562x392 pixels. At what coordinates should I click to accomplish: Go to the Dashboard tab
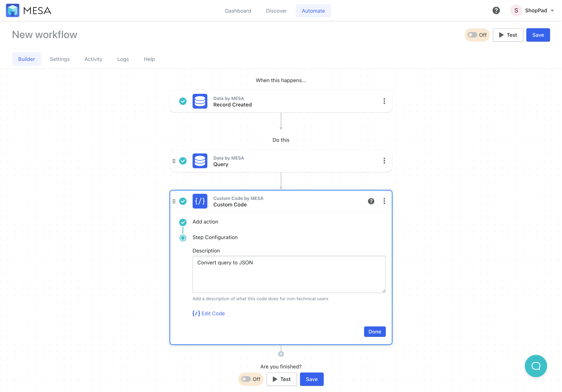[x=238, y=11]
